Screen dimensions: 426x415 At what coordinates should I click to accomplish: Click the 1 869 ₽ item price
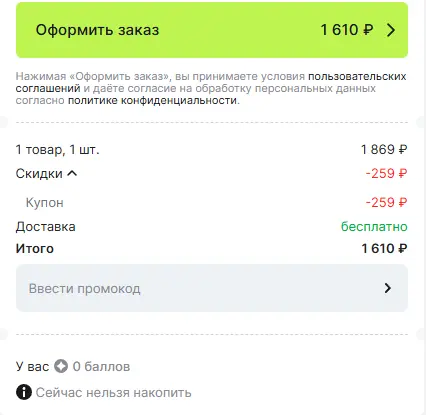[x=384, y=150]
